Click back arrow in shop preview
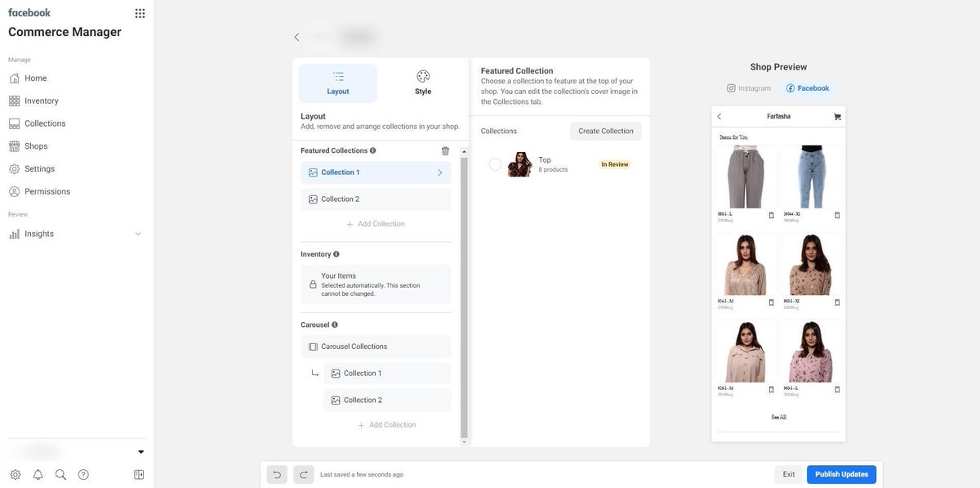The image size is (980, 488). 719,117
